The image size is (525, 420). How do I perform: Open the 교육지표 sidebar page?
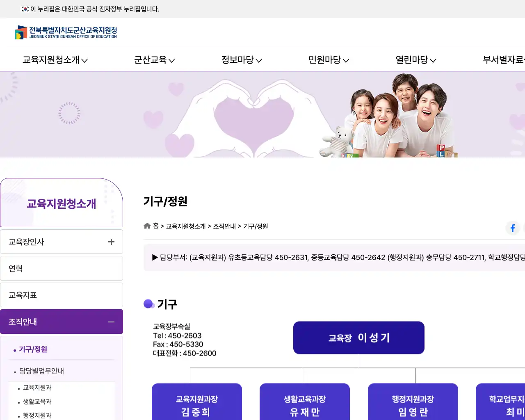[x=62, y=295]
